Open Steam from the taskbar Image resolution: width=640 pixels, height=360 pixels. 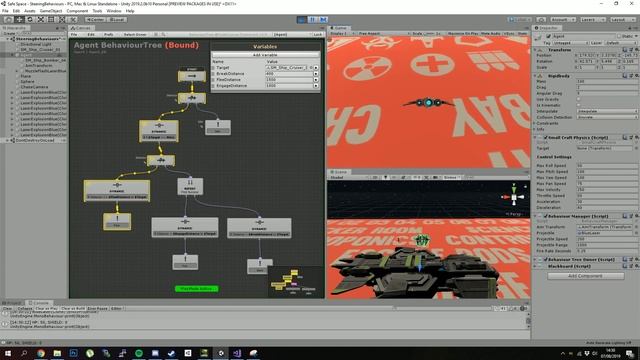[171, 353]
